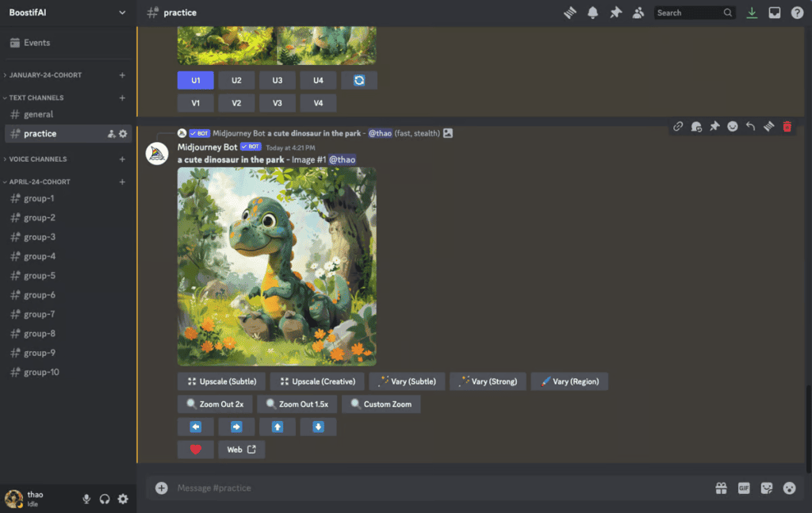Open the group-5 channel
The width and height of the screenshot is (812, 513).
[x=39, y=276]
